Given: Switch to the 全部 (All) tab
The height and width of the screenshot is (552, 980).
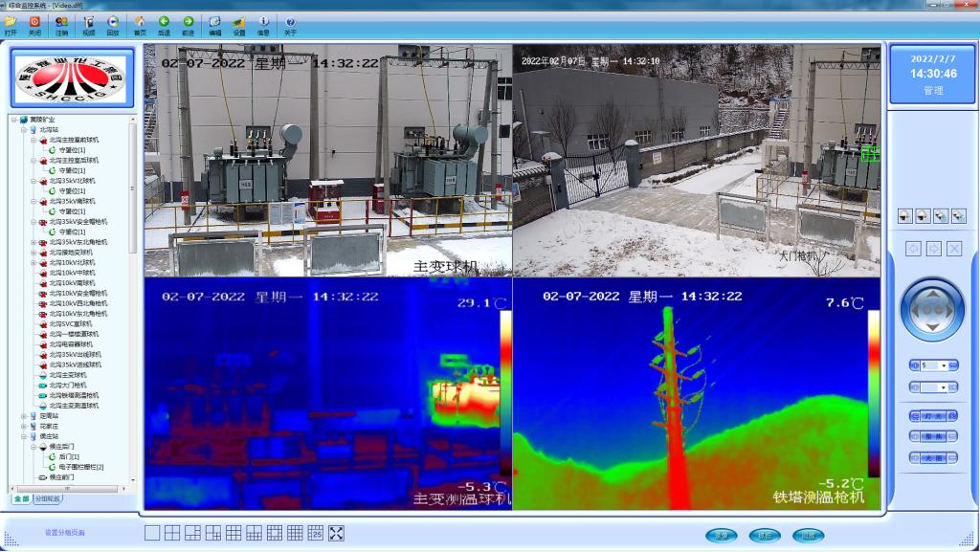Looking at the screenshot, I should (x=21, y=498).
